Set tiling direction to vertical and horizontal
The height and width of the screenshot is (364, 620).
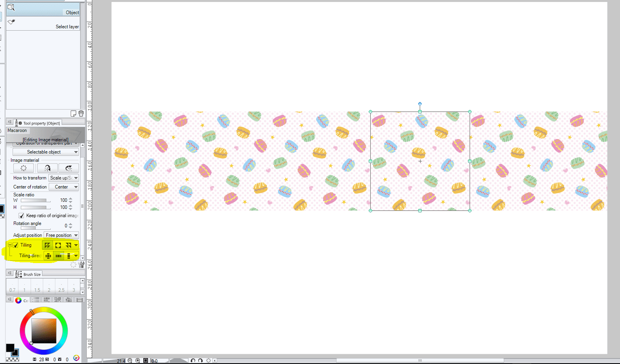48,256
